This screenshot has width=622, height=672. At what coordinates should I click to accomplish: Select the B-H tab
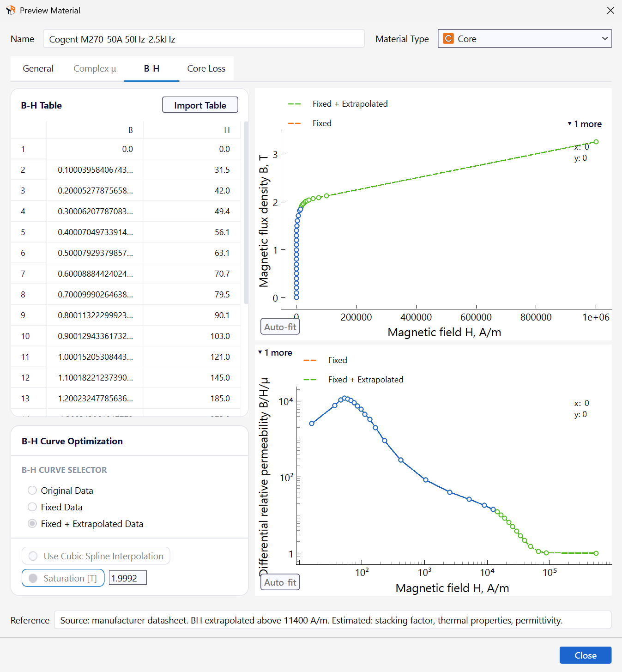coord(151,68)
